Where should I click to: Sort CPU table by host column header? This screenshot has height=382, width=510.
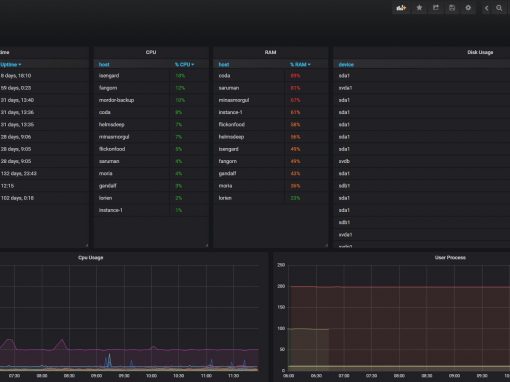tap(104, 64)
